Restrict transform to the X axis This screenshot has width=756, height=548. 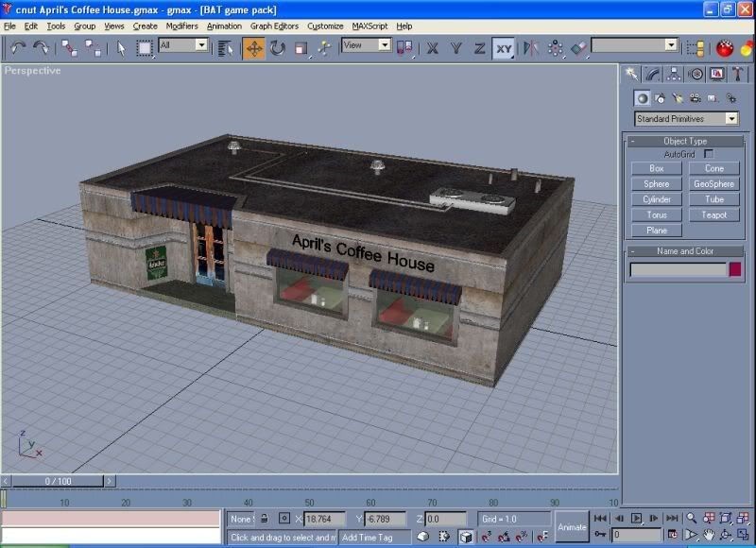433,48
